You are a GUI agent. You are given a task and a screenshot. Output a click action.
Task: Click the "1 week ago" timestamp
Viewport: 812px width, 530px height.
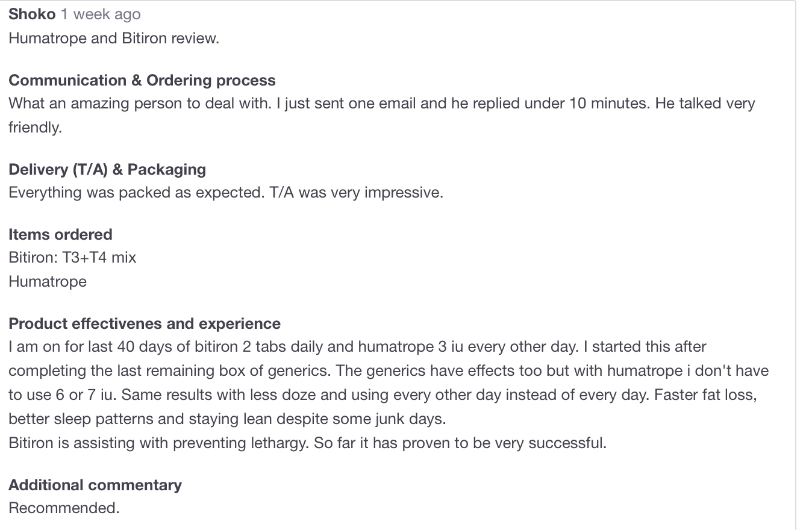100,14
